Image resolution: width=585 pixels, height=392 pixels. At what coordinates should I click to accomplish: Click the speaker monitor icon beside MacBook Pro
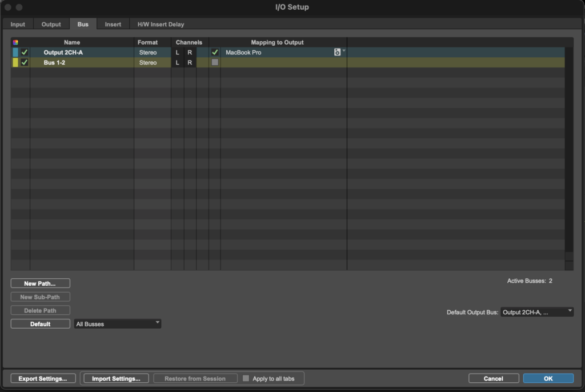coord(337,52)
